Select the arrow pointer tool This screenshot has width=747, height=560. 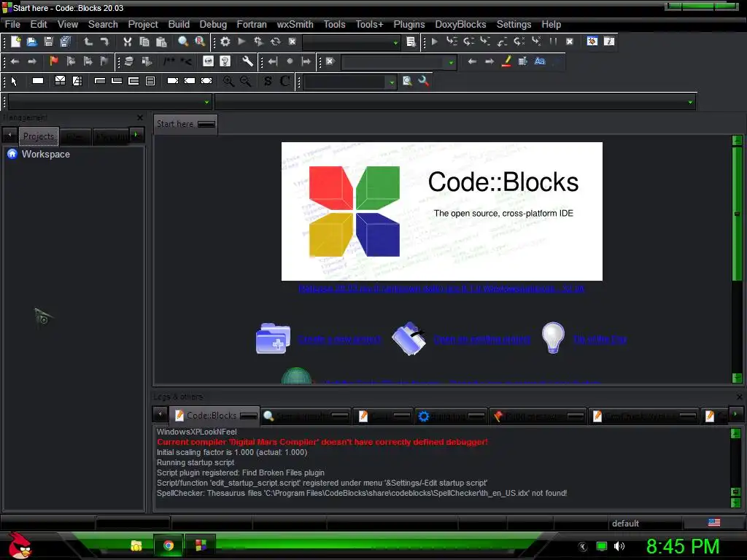click(14, 82)
